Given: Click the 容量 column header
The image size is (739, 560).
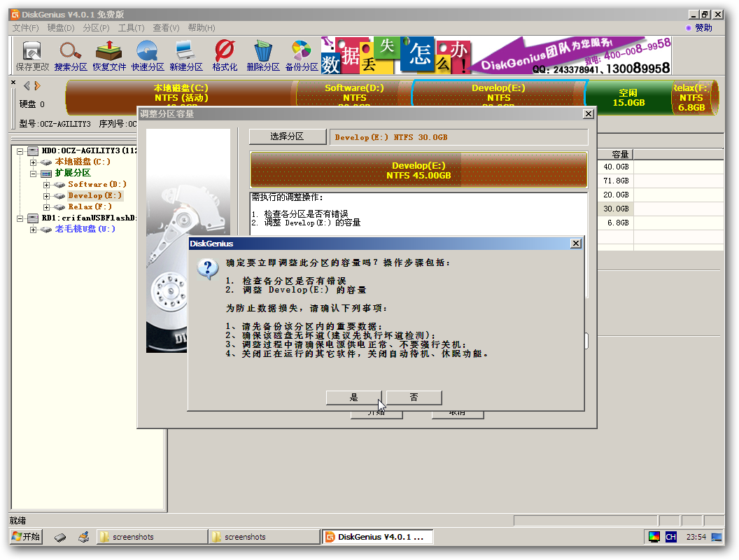Looking at the screenshot, I should click(615, 155).
